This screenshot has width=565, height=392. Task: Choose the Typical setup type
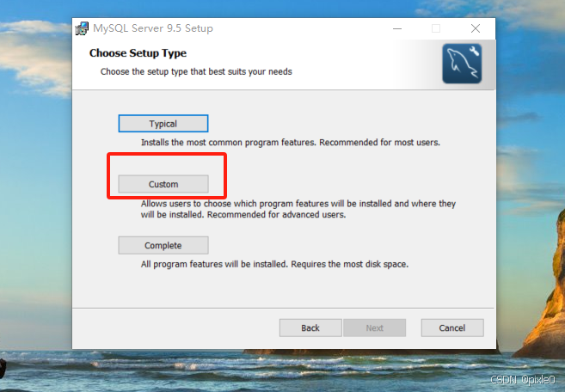point(163,124)
